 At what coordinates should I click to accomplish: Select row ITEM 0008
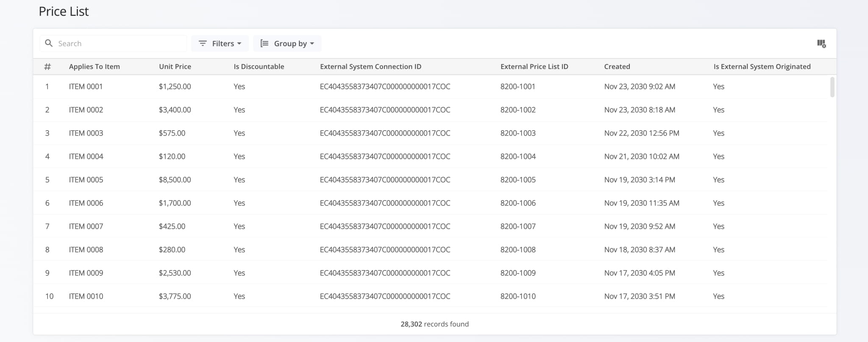point(430,250)
